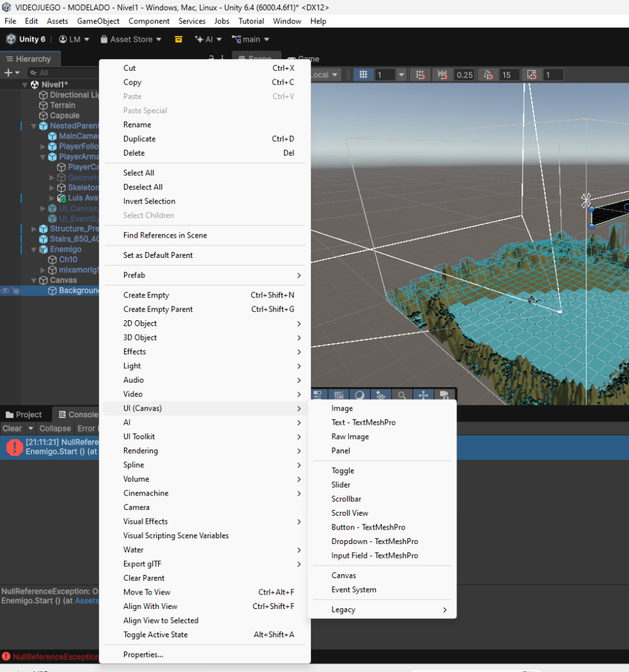Screen dimensions: 629x672
Task: Select the Directional Light cube icon
Action: click(x=43, y=95)
